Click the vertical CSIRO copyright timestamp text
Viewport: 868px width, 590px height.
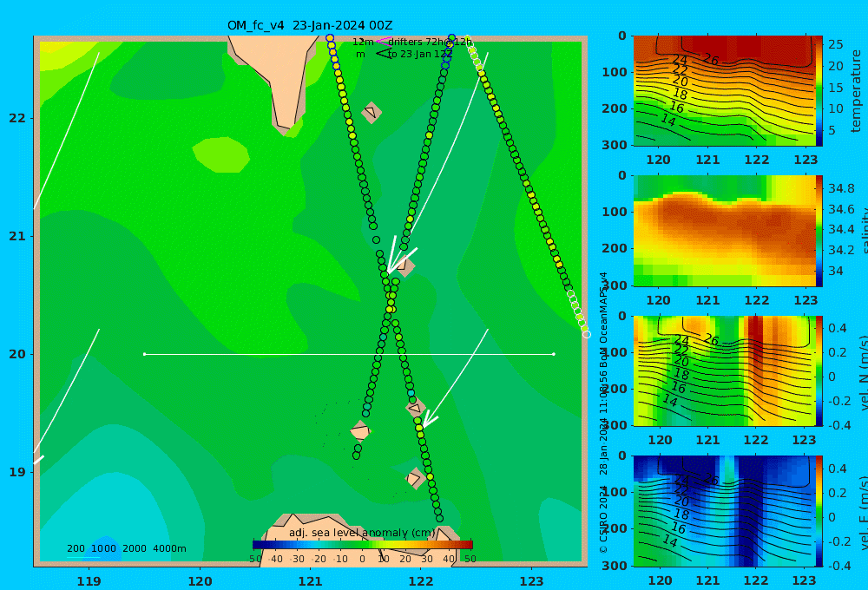tap(603, 412)
